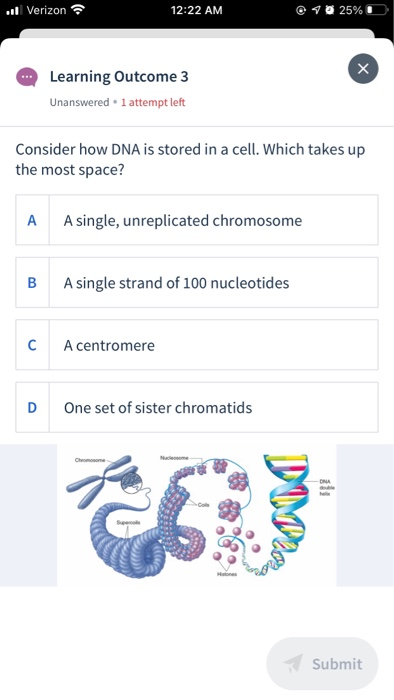This screenshot has width=394, height=700.
Task: Select answer B single strand of 100 nucleotides
Action: click(197, 282)
